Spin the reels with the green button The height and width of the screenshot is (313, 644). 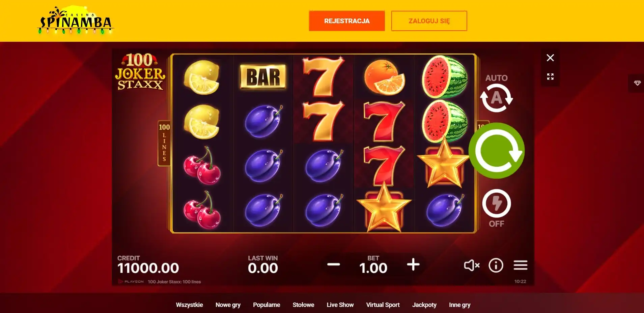click(497, 151)
